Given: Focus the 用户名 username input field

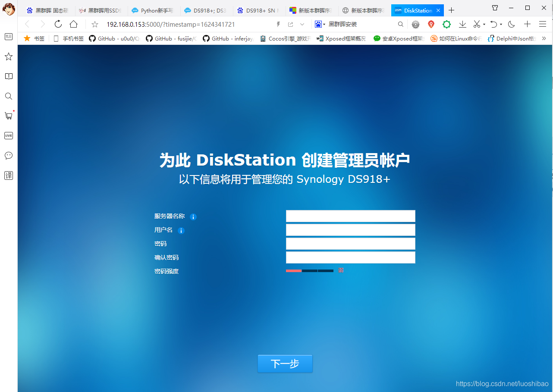Looking at the screenshot, I should [350, 230].
